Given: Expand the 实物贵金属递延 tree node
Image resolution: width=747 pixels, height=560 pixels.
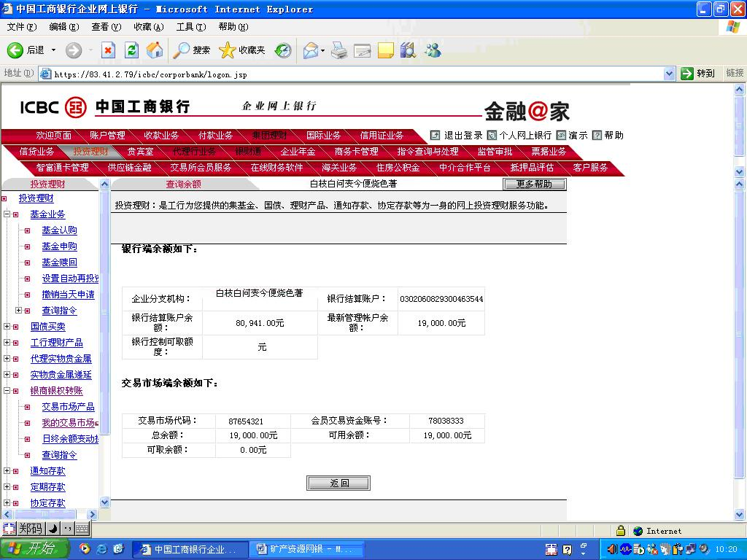Looking at the screenshot, I should [7, 375].
